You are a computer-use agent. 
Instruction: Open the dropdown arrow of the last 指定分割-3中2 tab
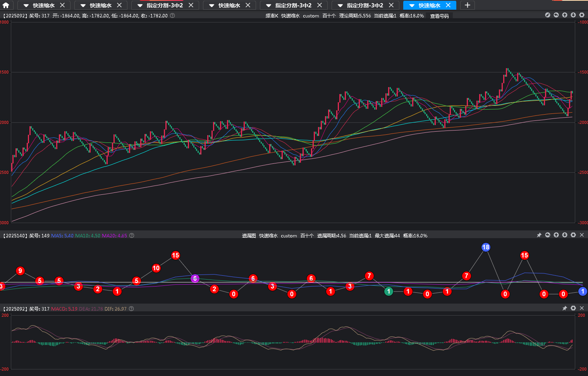click(x=340, y=5)
